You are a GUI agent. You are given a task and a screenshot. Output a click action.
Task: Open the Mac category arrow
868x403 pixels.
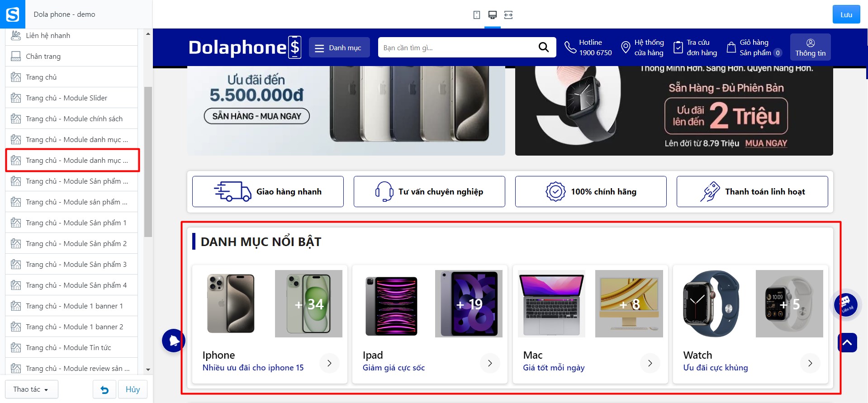click(650, 363)
